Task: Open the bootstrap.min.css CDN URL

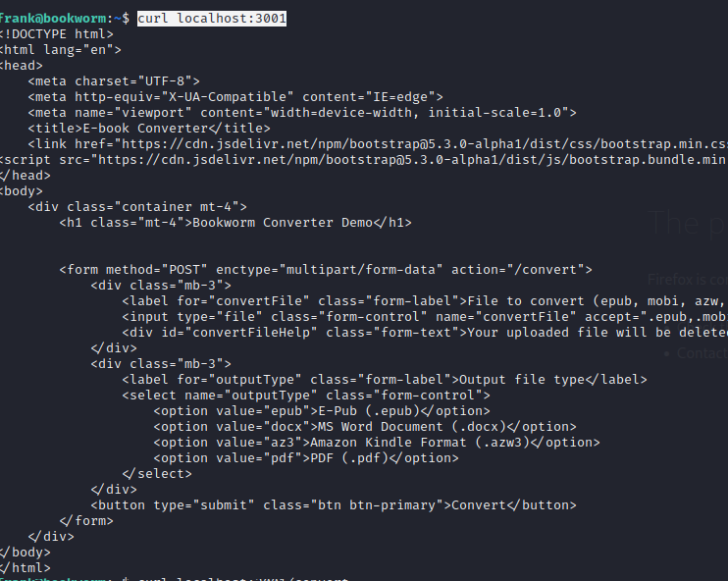Action: tap(425, 144)
